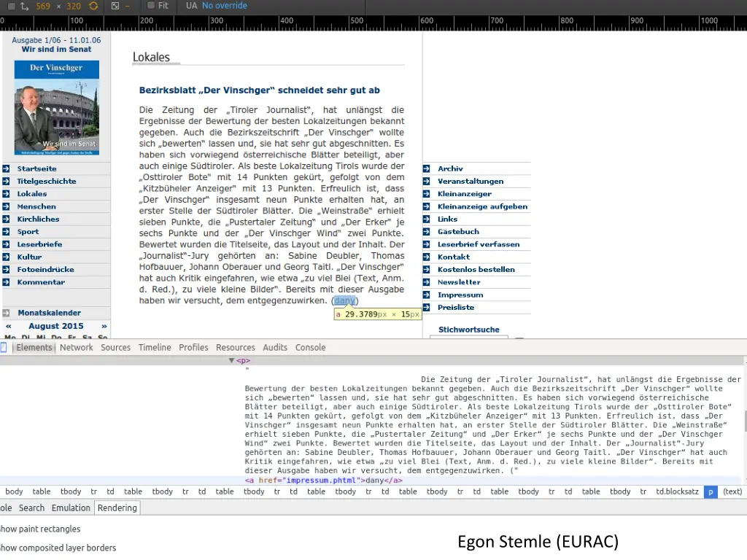Switch to the Timeline tab
Screen dimensions: 747x560
coord(155,348)
